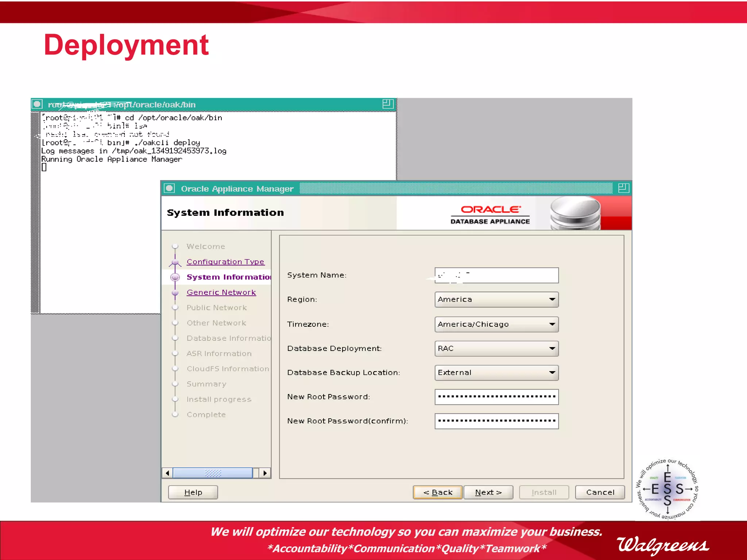Click Oracle Appliance Manager maximize icon

623,188
